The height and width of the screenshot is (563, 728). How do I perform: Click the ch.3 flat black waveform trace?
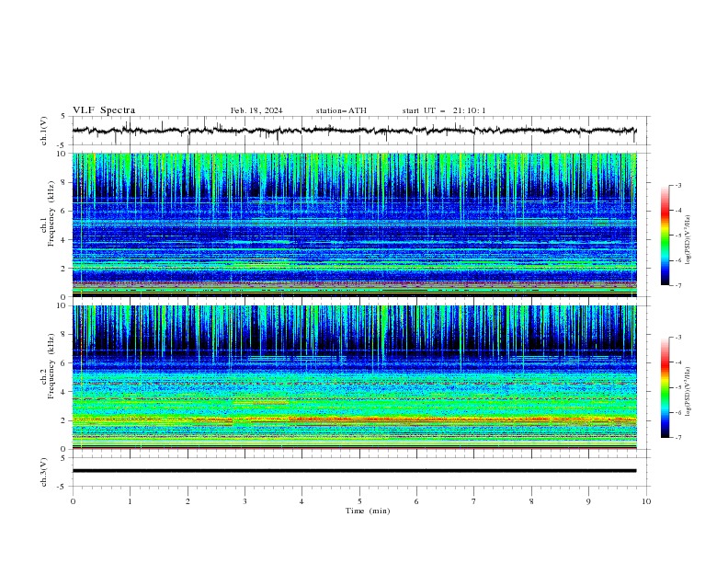pos(355,471)
